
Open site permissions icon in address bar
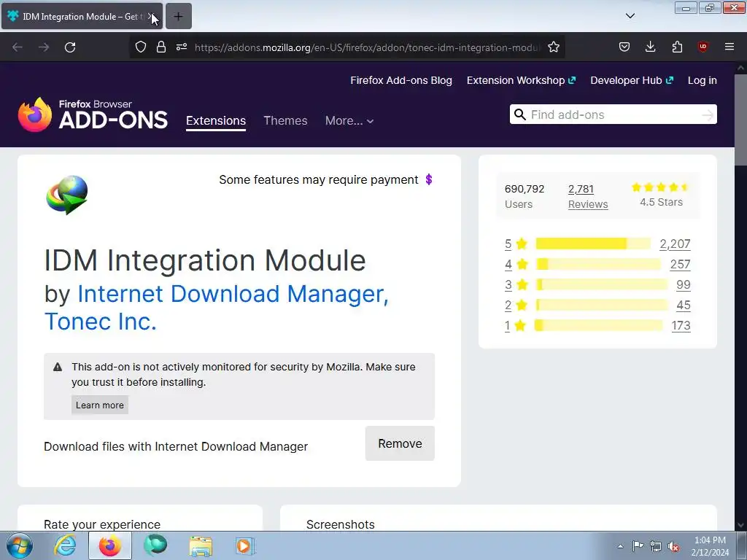[182, 47]
